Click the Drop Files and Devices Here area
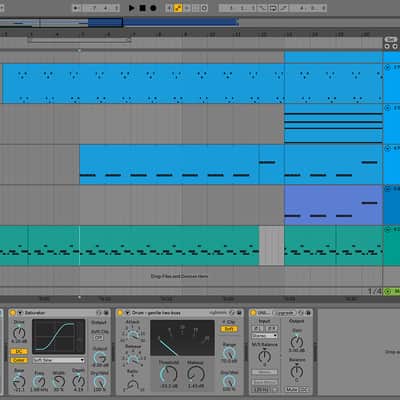The height and width of the screenshot is (400, 400). (179, 276)
